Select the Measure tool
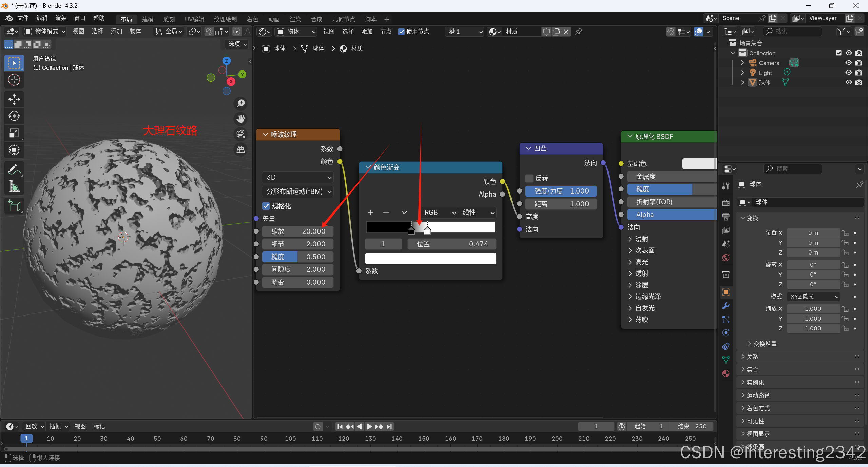Viewport: 868px width, 467px height. (14, 186)
